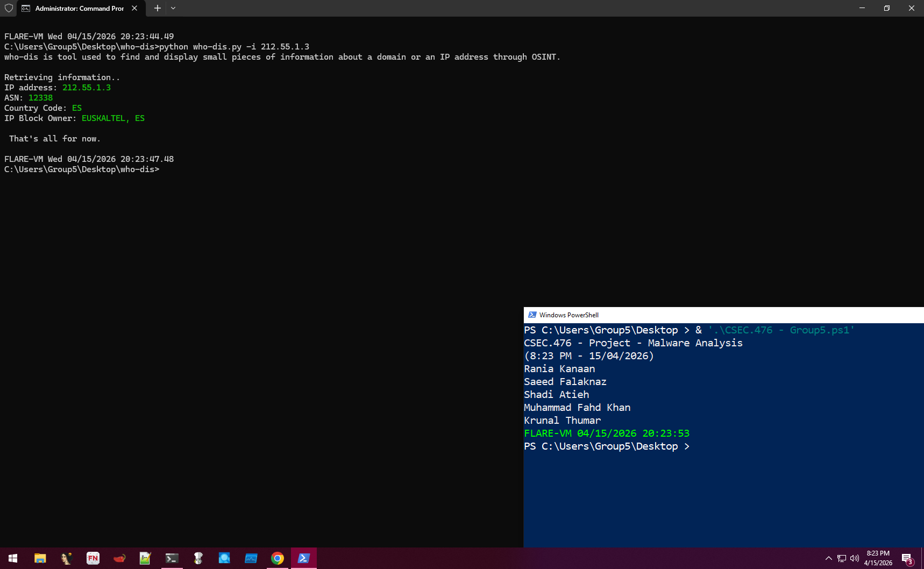Click the administrator shield icon in Terminal
924x569 pixels.
pyautogui.click(x=9, y=8)
